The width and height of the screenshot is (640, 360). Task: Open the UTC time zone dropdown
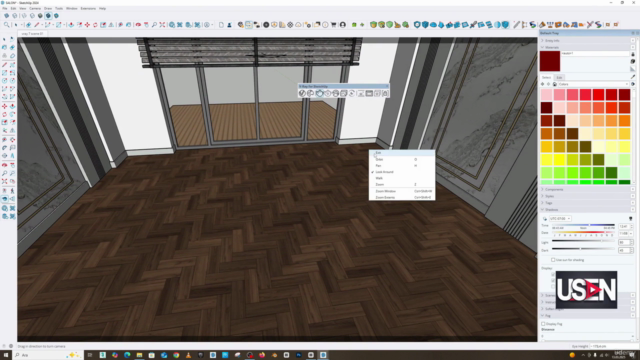pyautogui.click(x=560, y=219)
